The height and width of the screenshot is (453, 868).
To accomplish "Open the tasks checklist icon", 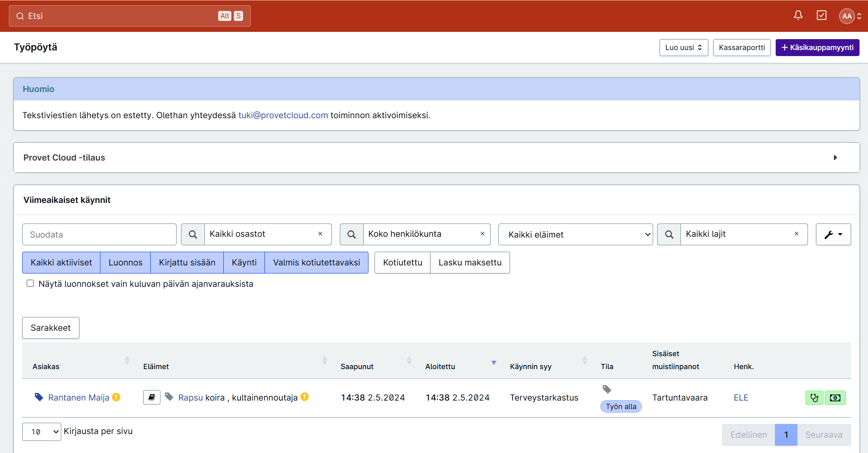I will (821, 15).
